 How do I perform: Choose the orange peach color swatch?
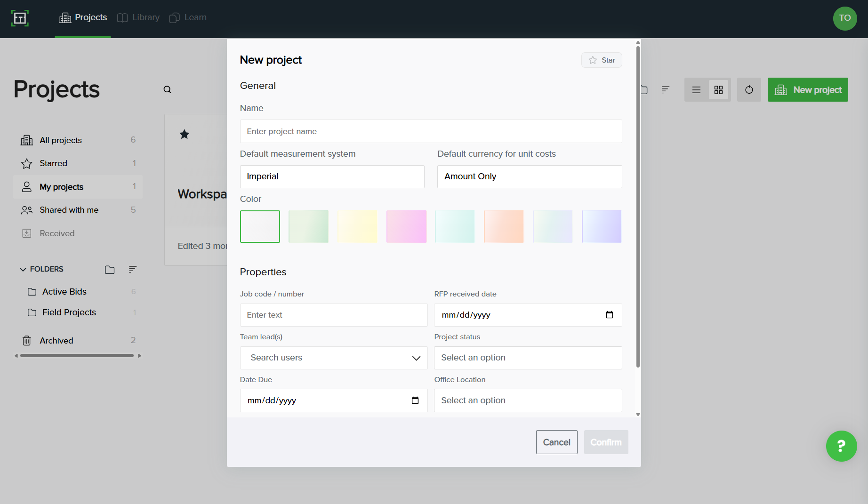click(x=504, y=226)
